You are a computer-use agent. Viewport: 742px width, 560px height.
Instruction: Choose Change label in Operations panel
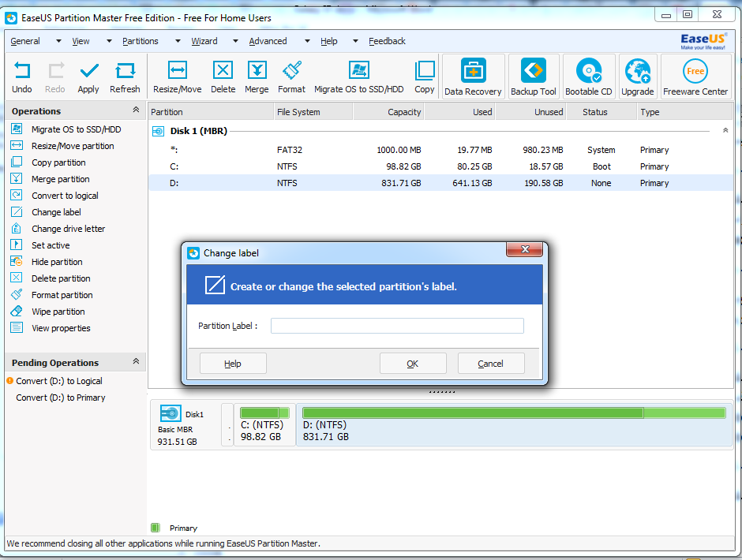pyautogui.click(x=56, y=212)
